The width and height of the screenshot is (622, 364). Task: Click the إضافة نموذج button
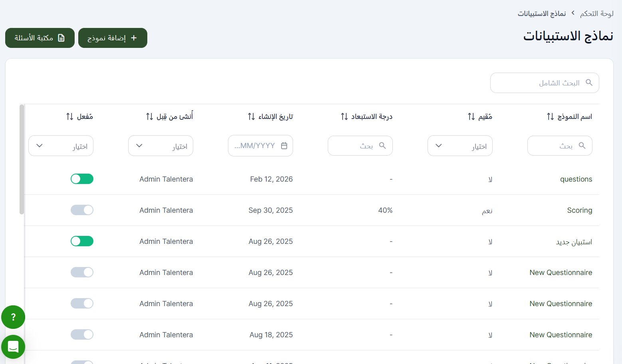[113, 38]
